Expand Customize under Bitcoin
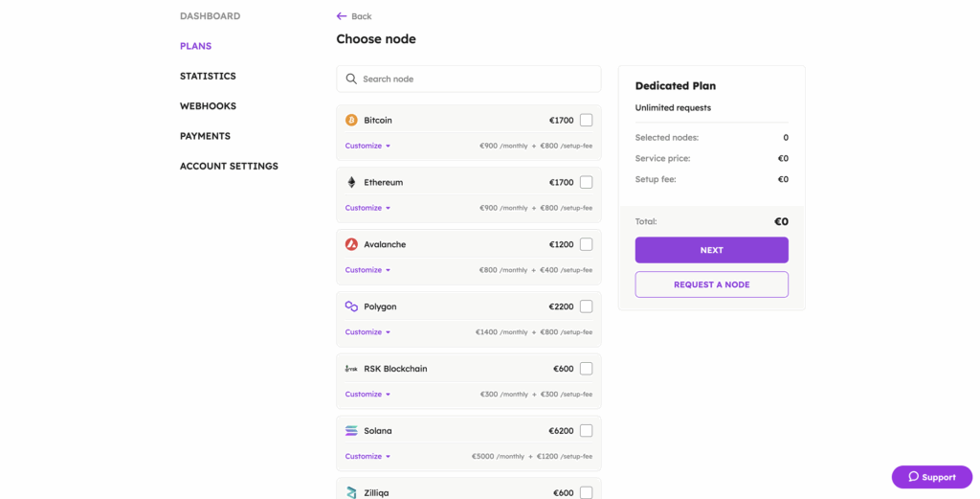 click(x=367, y=146)
